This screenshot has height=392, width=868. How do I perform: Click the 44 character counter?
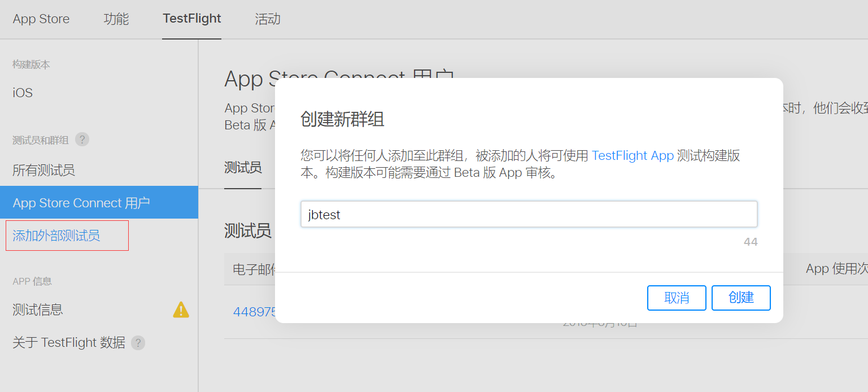(x=751, y=242)
